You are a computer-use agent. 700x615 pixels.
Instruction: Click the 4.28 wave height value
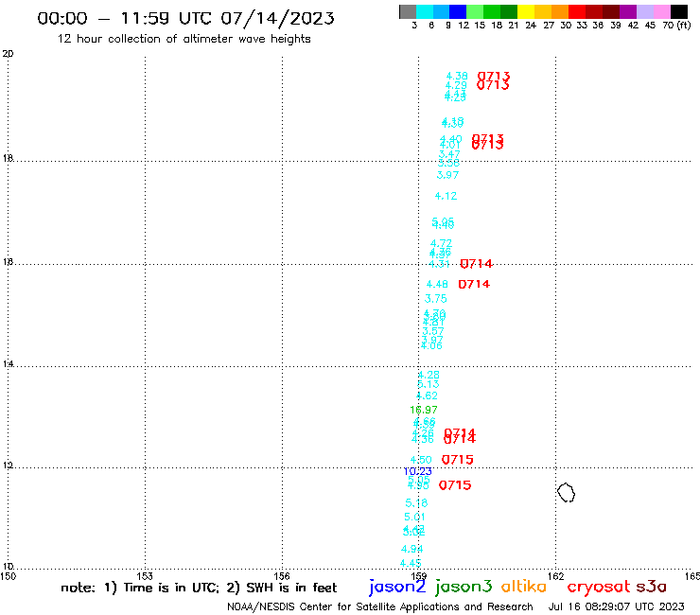coord(429,375)
